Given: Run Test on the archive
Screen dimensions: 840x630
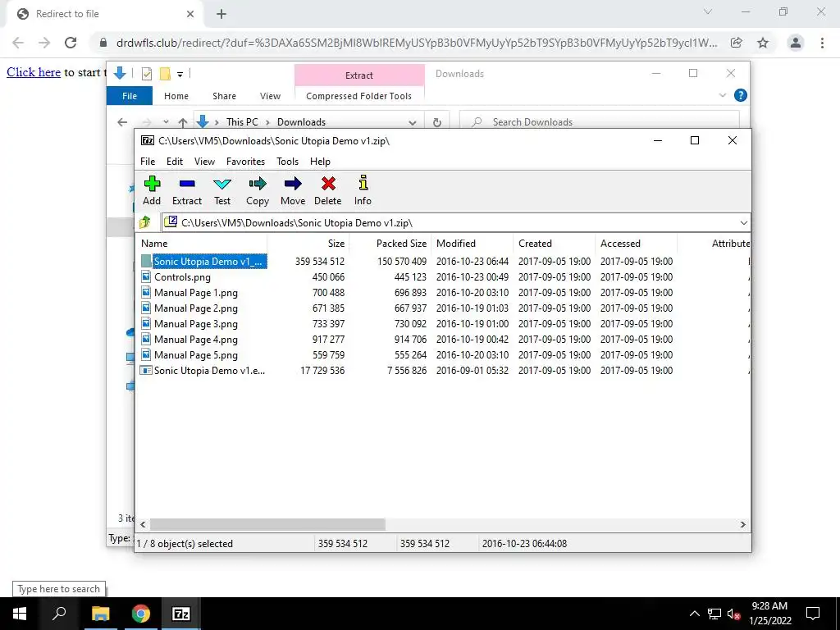Looking at the screenshot, I should pos(221,190).
